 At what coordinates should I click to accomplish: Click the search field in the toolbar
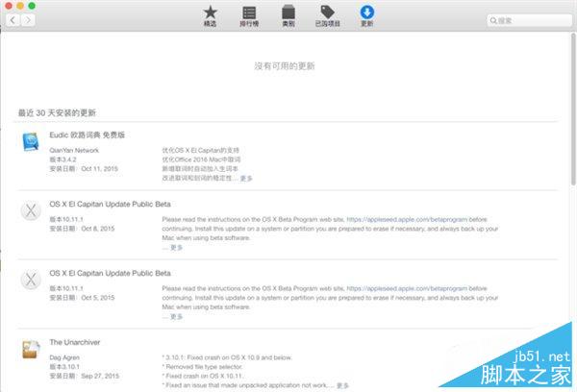[529, 20]
